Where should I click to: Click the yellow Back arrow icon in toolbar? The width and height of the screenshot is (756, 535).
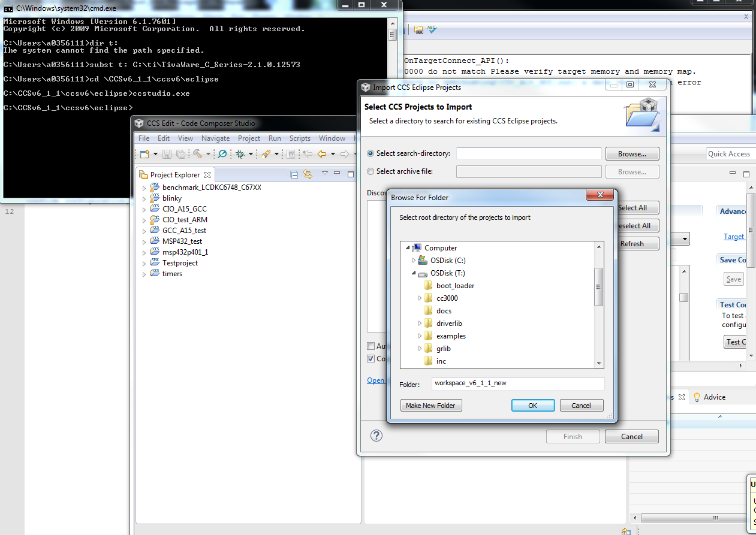[322, 154]
